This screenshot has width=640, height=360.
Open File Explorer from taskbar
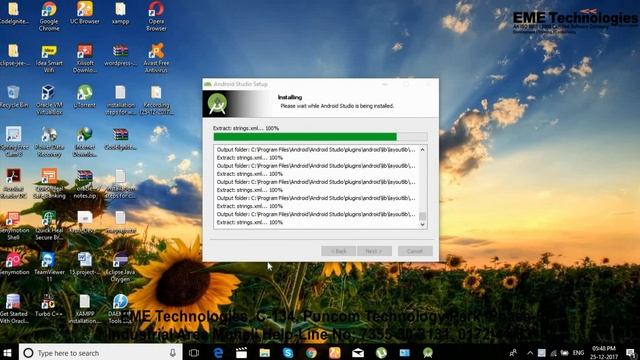pos(264,353)
